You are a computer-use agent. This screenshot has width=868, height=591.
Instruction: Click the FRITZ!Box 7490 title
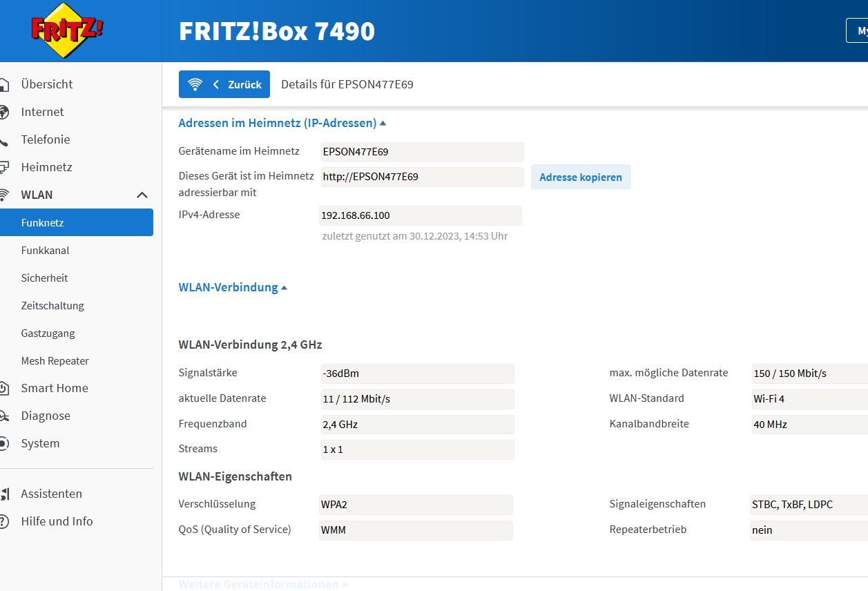(277, 31)
